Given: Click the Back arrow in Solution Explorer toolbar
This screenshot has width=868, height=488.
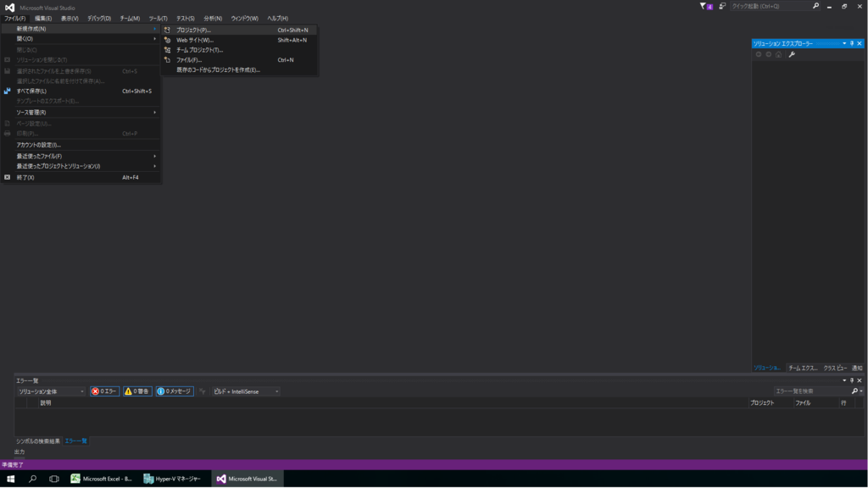Looking at the screenshot, I should tap(759, 54).
